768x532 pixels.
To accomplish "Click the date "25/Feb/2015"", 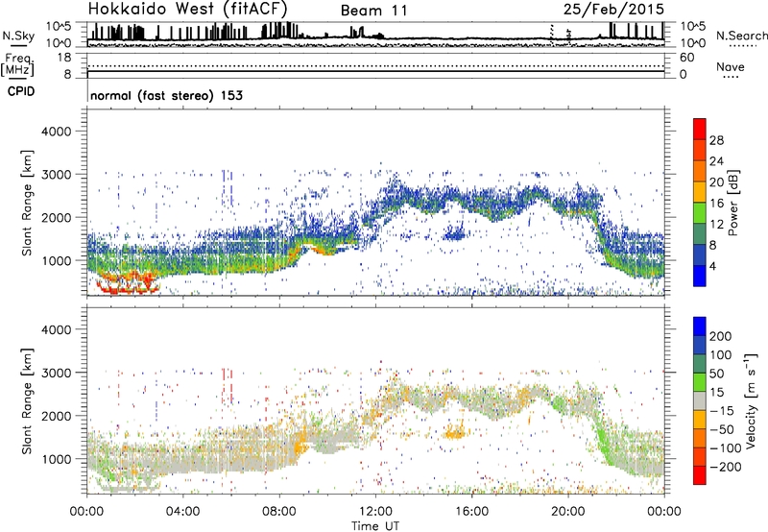I will (x=613, y=9).
